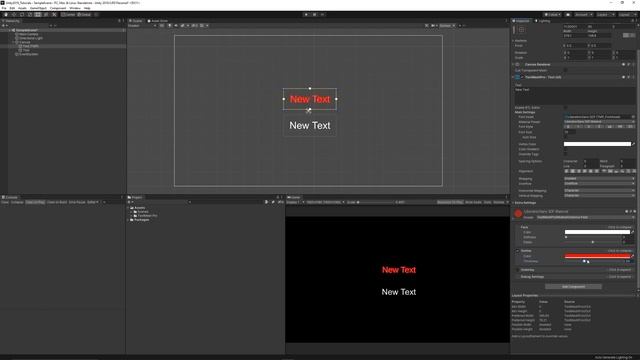Image resolution: width=640 pixels, height=360 pixels.
Task: Open the Collab dropdown
Action: (x=553, y=15)
